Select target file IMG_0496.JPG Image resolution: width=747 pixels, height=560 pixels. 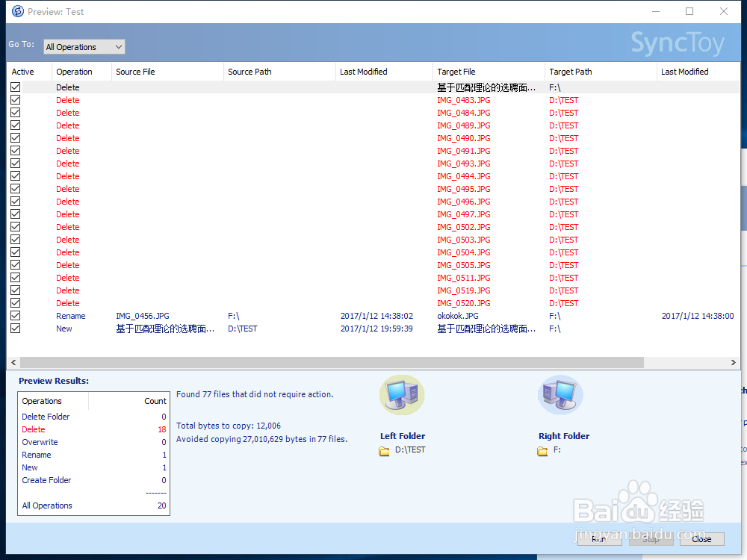[464, 202]
